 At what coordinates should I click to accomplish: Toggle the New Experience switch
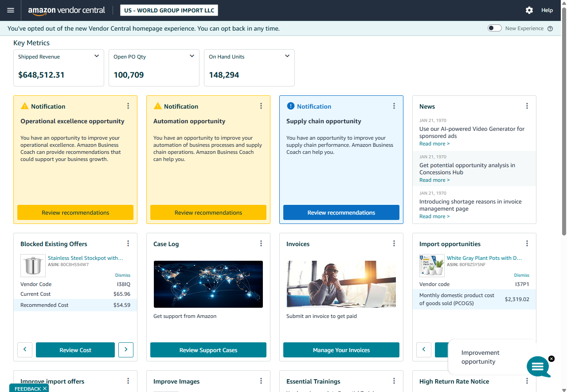[494, 28]
